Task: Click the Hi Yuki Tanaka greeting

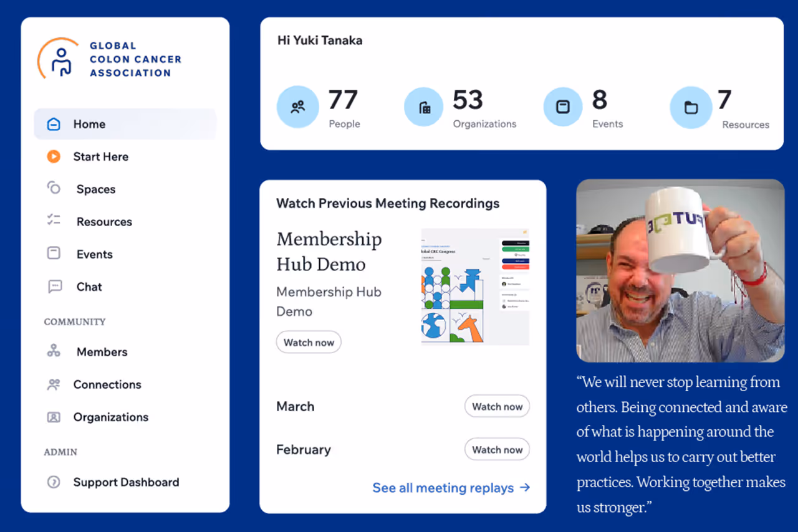Action: tap(320, 40)
